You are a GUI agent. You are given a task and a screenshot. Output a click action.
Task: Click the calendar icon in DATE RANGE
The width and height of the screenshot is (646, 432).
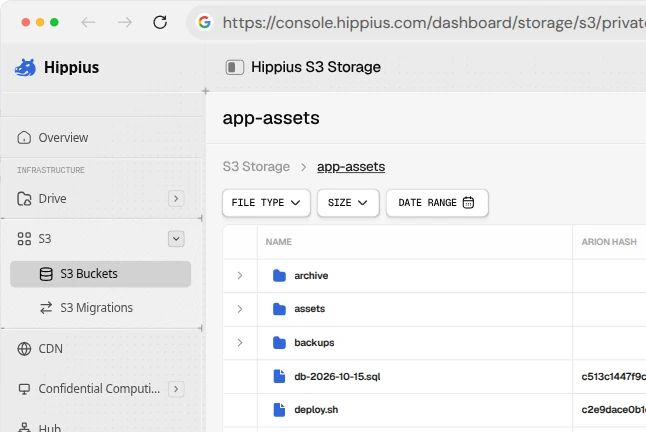(x=468, y=203)
